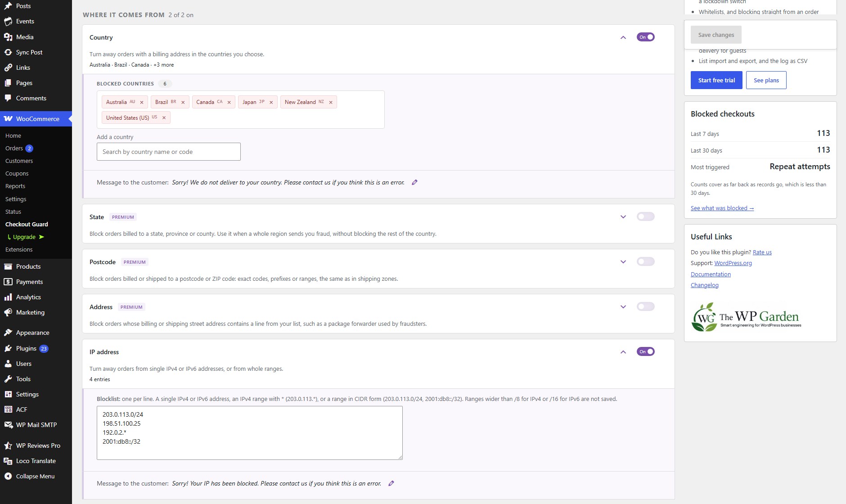Image resolution: width=846 pixels, height=504 pixels.
Task: Remove New Zealand country tag
Action: [331, 102]
